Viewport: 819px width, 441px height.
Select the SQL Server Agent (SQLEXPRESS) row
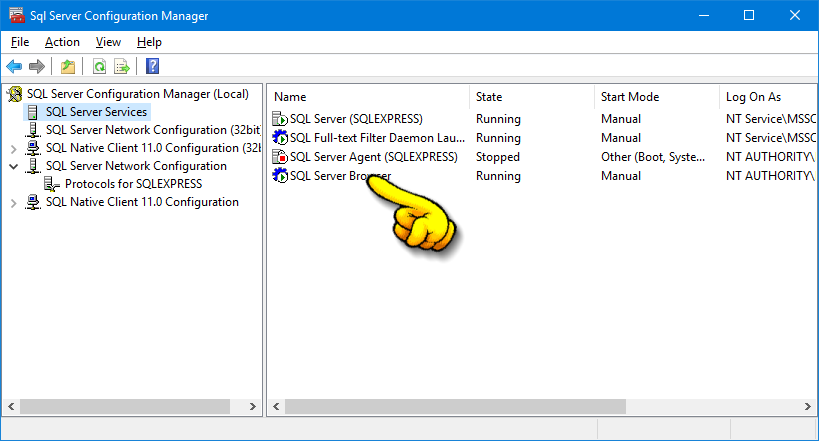pyautogui.click(x=542, y=157)
